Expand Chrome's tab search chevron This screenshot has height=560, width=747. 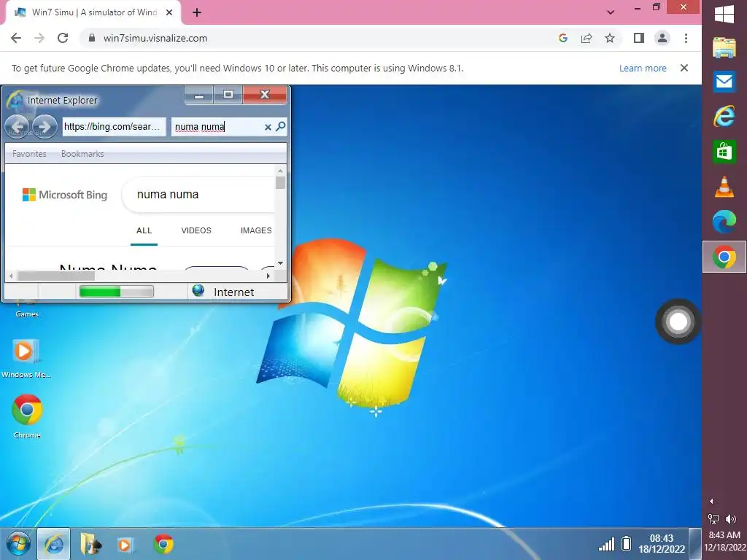click(x=611, y=12)
